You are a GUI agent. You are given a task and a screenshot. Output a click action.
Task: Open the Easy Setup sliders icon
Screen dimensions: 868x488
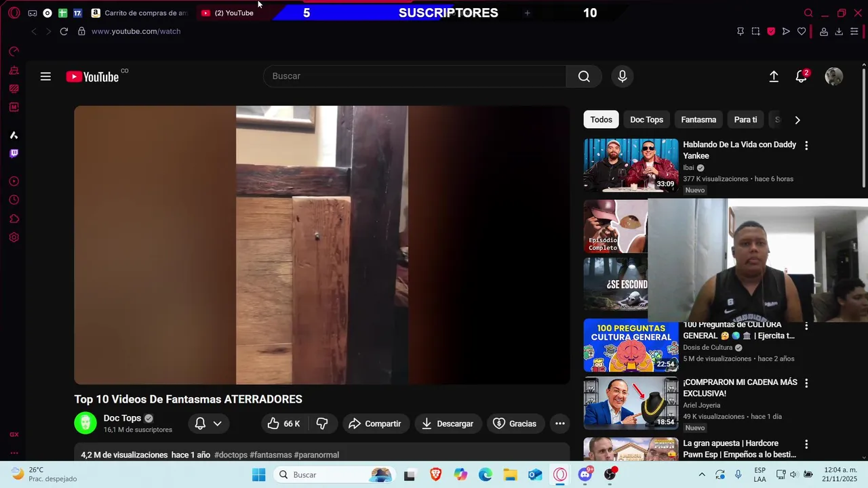click(854, 31)
